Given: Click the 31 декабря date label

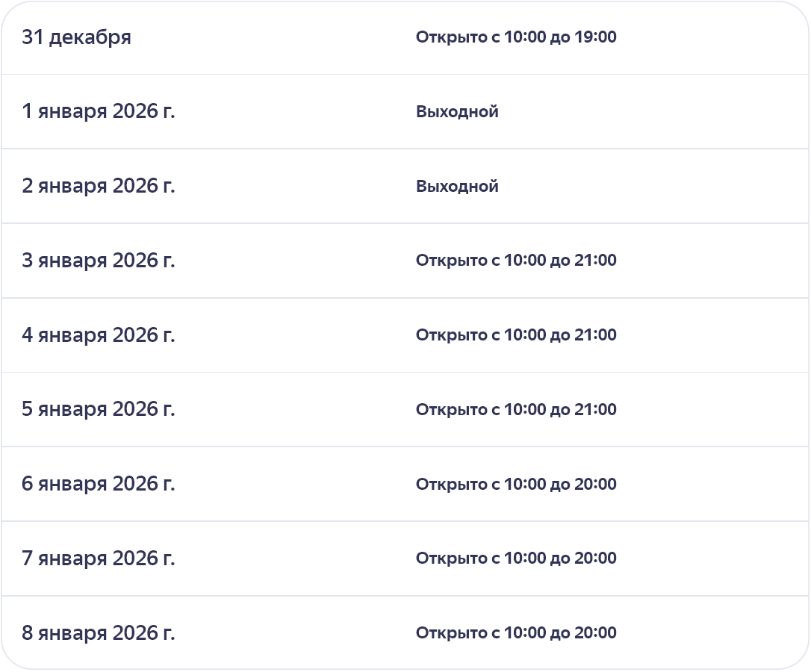Looking at the screenshot, I should point(76,37).
